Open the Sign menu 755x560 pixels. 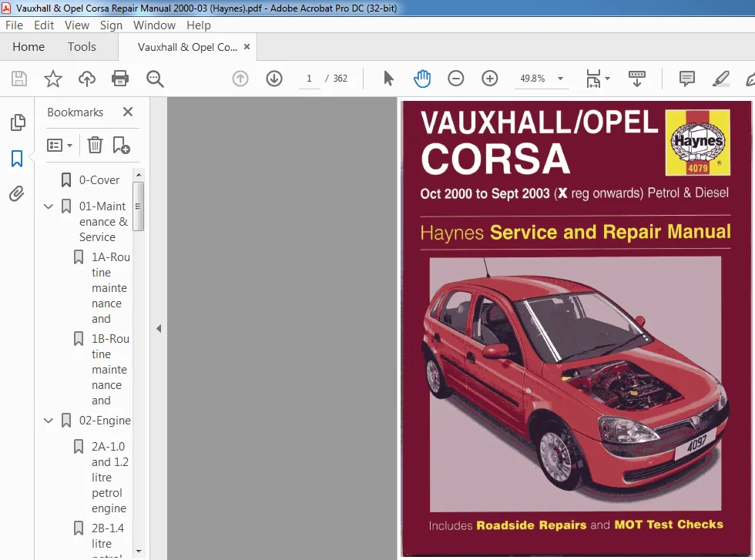111,25
